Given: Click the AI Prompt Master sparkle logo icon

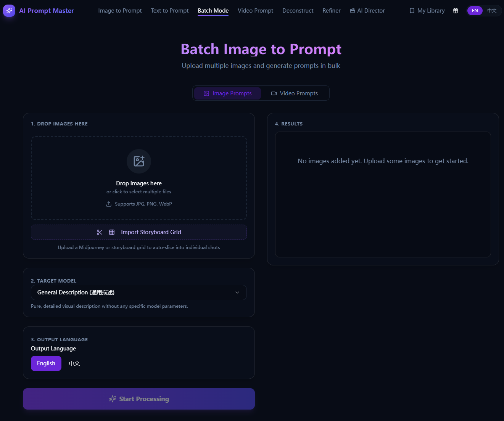Looking at the screenshot, I should pos(9,11).
